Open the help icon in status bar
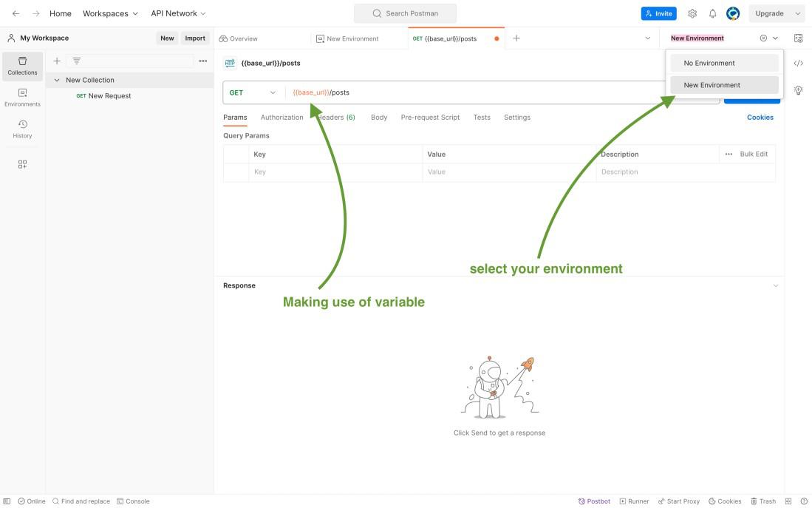 point(804,501)
